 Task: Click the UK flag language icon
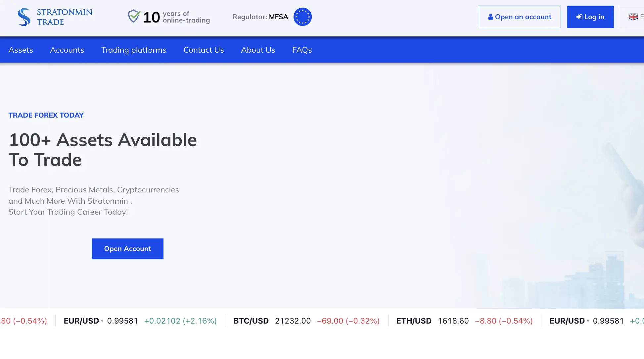pos(633,17)
